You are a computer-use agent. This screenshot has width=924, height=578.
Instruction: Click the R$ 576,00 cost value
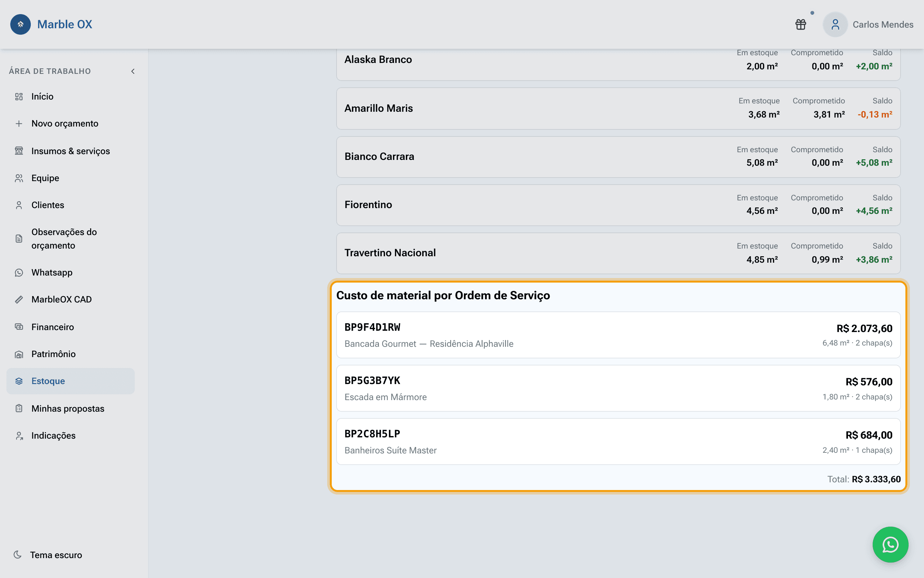click(x=869, y=382)
